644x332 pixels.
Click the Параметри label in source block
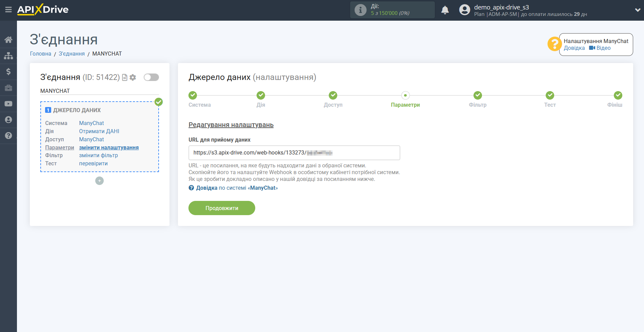tap(60, 148)
